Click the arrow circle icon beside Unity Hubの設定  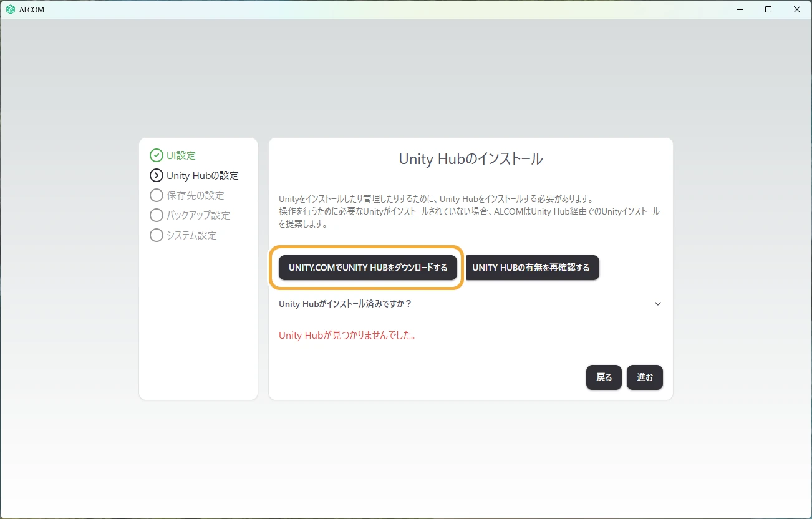(x=157, y=175)
